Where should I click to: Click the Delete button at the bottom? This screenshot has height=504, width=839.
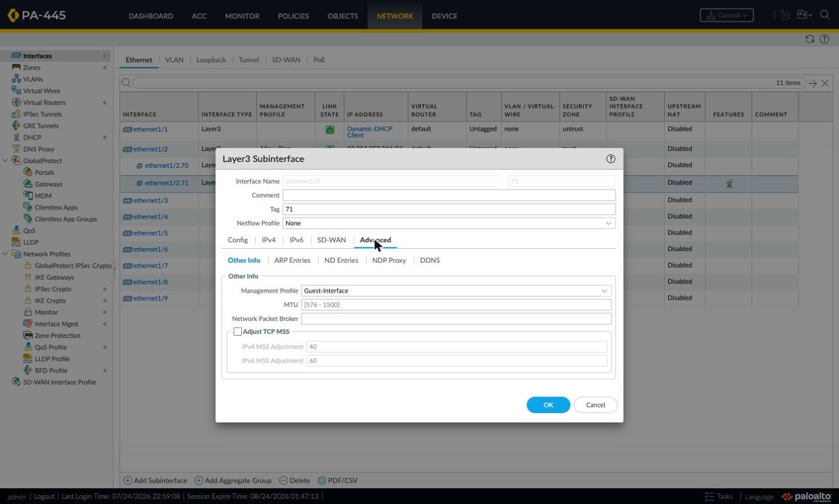click(x=295, y=481)
